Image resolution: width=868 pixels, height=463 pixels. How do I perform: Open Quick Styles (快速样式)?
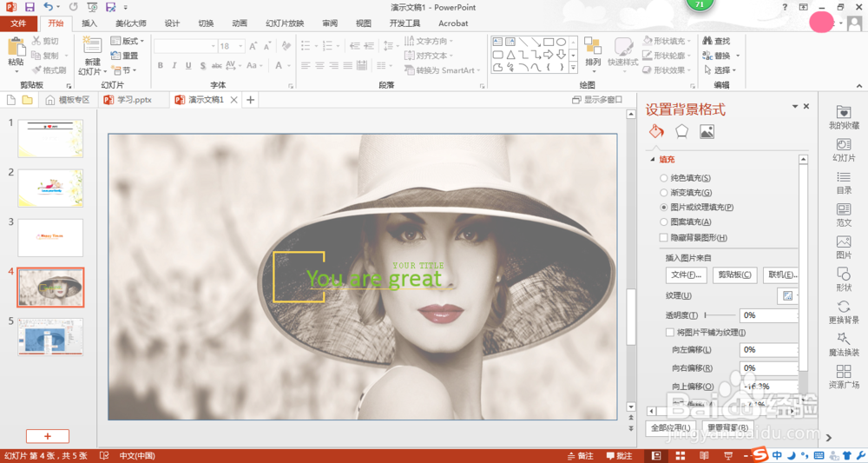tap(622, 53)
